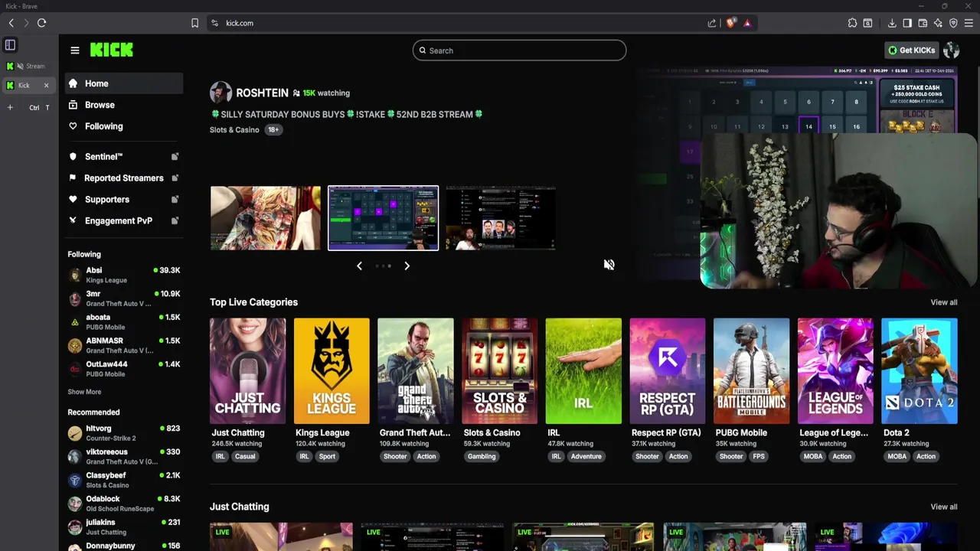Open the Grand Theft Auto category card

(x=416, y=371)
